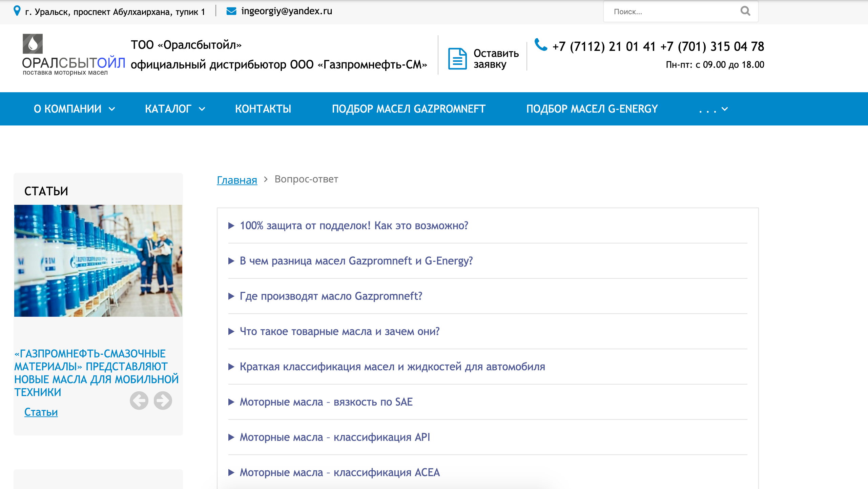Open email link ingeorgiy@yandex.ru
This screenshot has width=868, height=489.
click(x=286, y=11)
